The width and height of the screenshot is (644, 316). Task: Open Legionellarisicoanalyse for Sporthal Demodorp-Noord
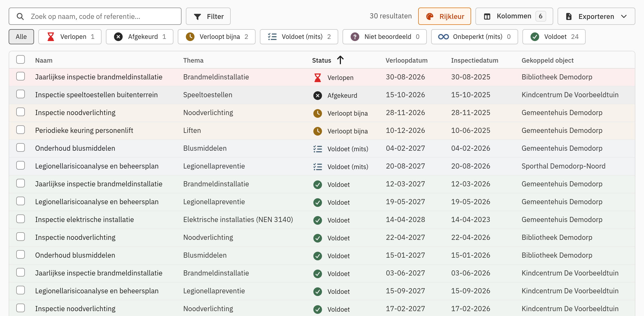pyautogui.click(x=97, y=166)
